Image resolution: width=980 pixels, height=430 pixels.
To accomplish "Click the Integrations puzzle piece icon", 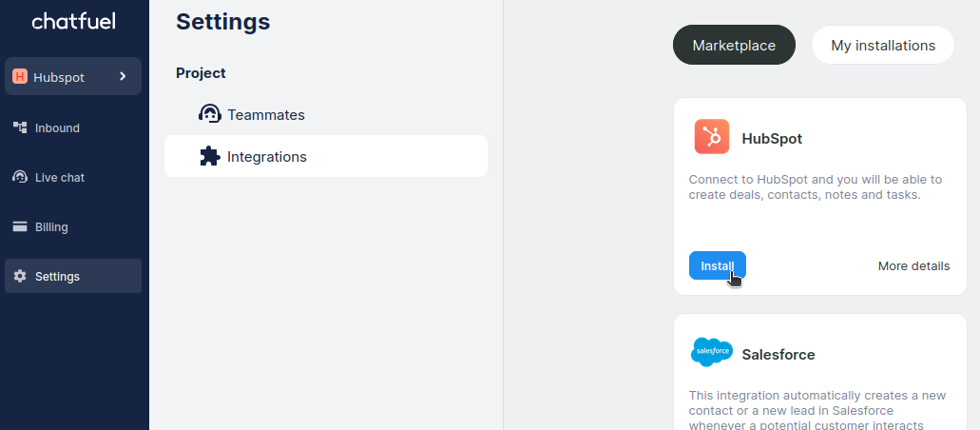I will [x=209, y=156].
